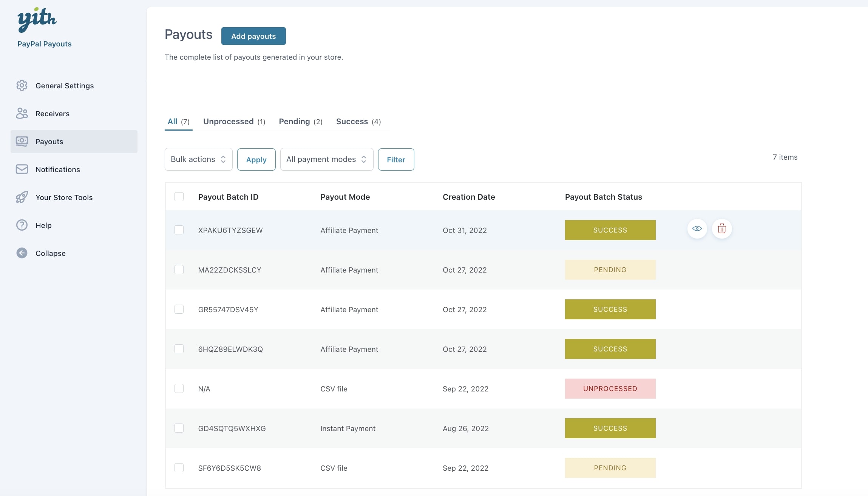Click batch ID GD4SQTQ5WXHXG
The height and width of the screenshot is (496, 868).
[232, 428]
